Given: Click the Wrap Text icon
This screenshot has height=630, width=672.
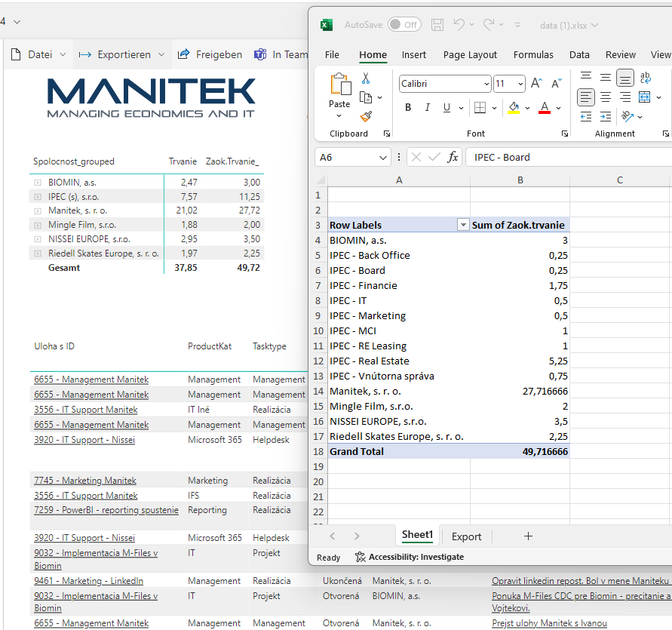Looking at the screenshot, I should (645, 78).
